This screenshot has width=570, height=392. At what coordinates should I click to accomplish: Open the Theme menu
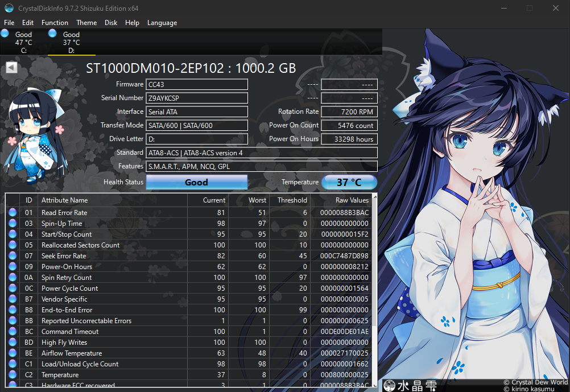86,23
